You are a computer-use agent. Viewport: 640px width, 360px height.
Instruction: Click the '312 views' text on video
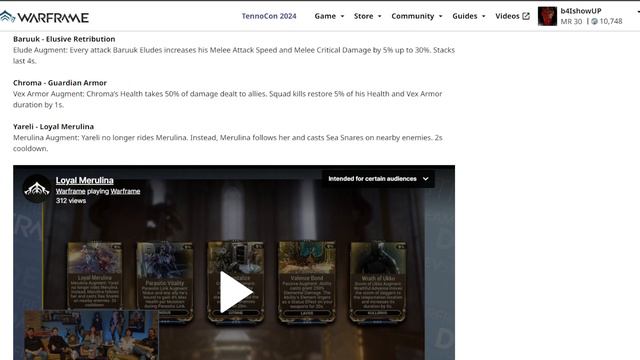(x=71, y=200)
